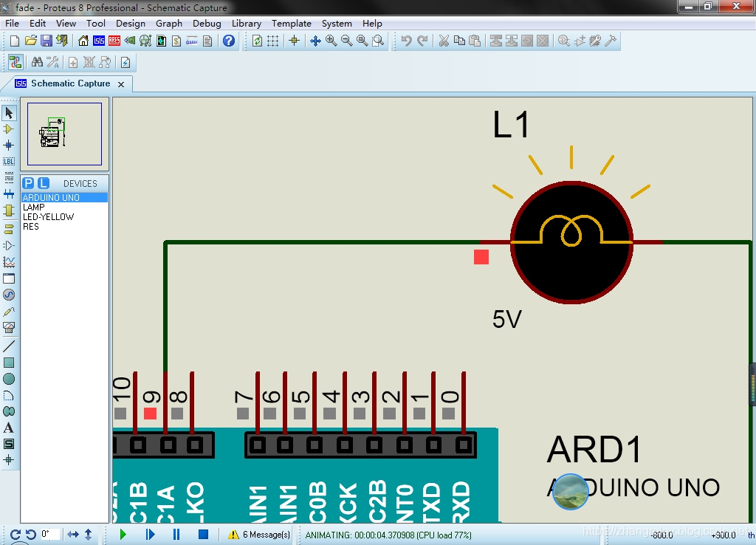Click the Electrical Rules Check lightning icon
The image size is (756, 545).
pyautogui.click(x=126, y=62)
